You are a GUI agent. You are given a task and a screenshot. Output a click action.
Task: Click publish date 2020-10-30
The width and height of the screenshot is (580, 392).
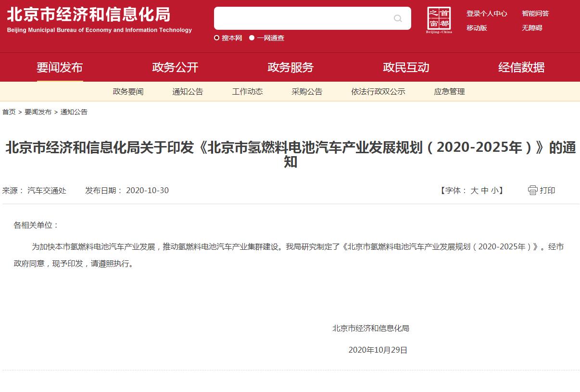click(x=147, y=190)
